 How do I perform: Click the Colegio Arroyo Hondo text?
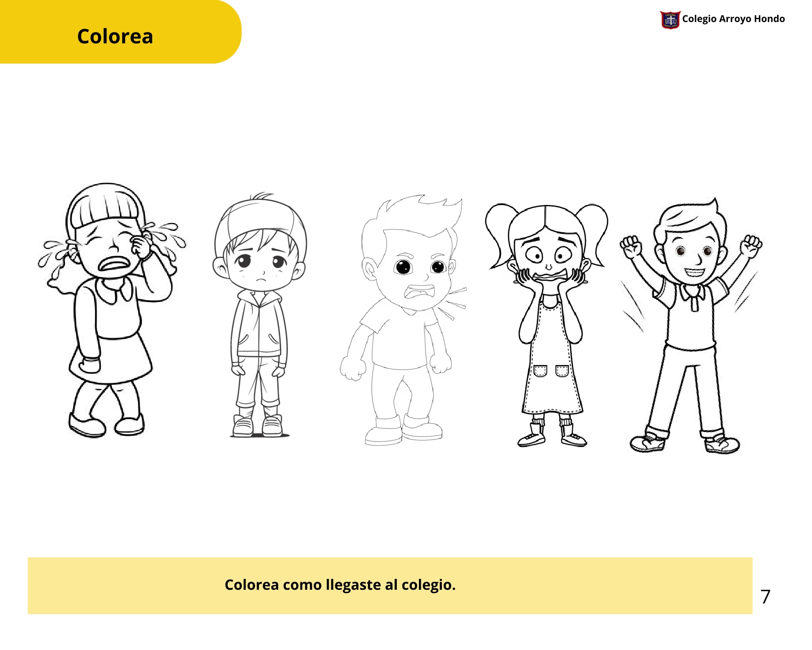(733, 19)
